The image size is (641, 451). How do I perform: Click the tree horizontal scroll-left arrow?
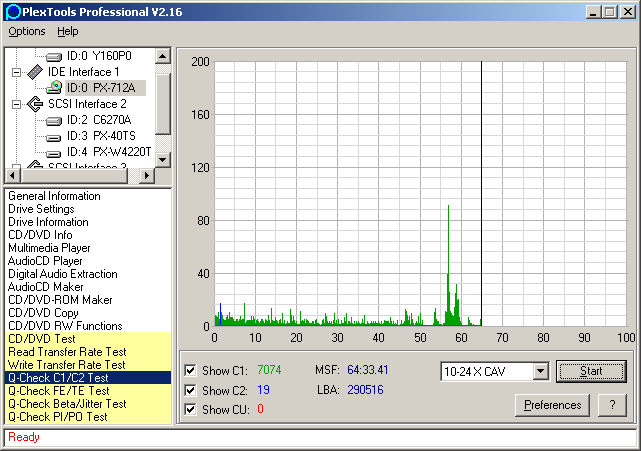pos(13,176)
